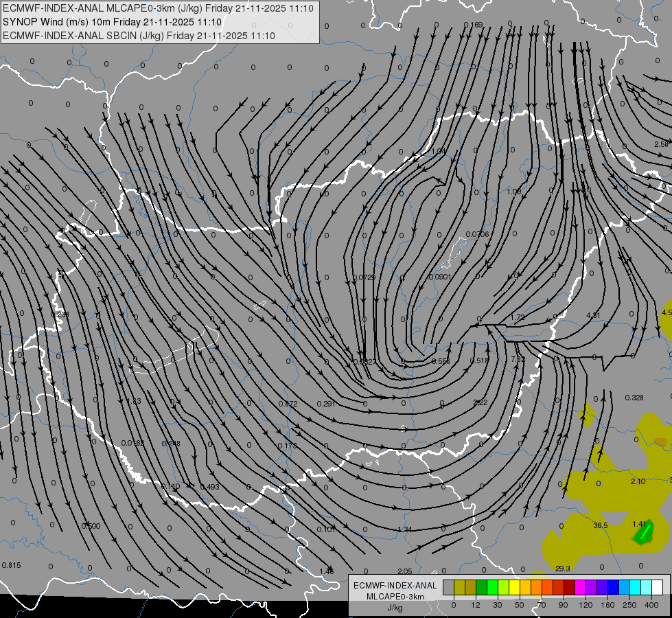This screenshot has height=618, width=672.
Task: Click the legend tick value 400
Action: pyautogui.click(x=651, y=605)
